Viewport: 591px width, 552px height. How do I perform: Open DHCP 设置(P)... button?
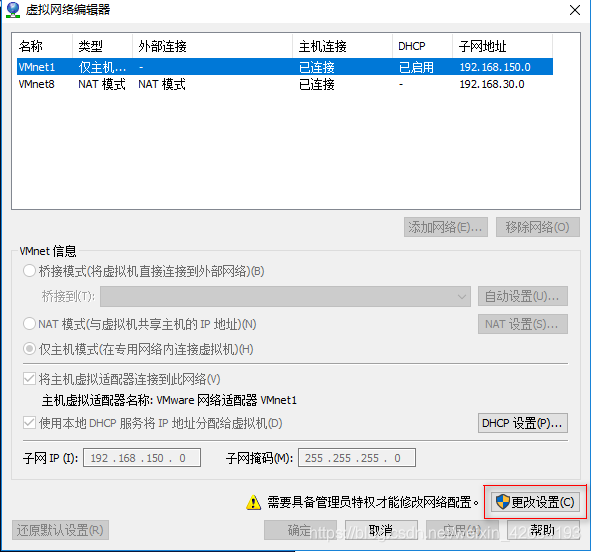tap(523, 423)
